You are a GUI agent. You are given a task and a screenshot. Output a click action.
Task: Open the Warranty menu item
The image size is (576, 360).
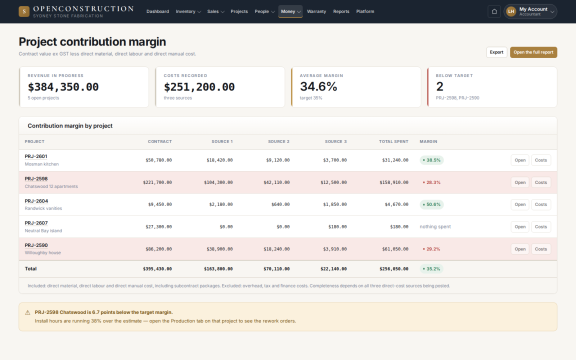(x=316, y=11)
